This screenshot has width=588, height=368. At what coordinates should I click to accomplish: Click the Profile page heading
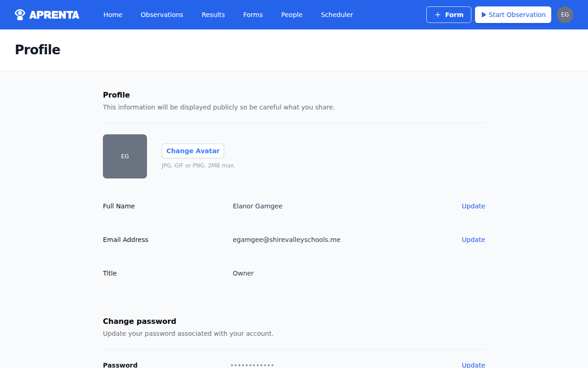point(37,50)
